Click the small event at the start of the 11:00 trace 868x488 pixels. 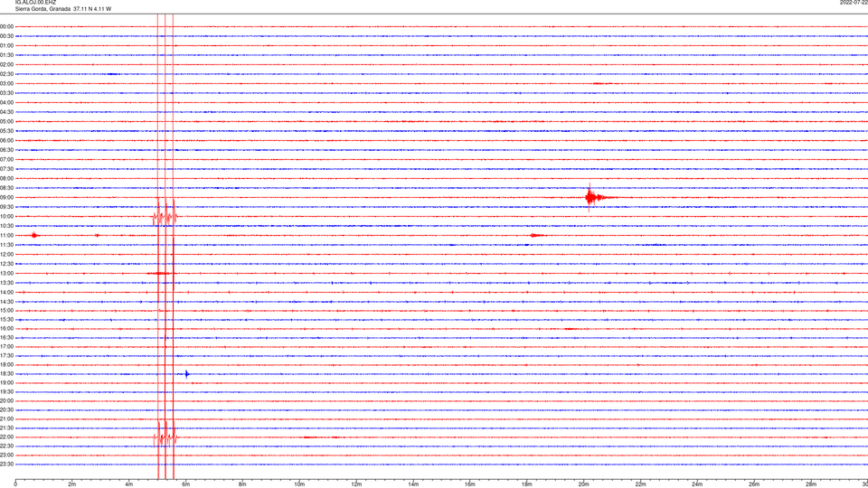35,235
